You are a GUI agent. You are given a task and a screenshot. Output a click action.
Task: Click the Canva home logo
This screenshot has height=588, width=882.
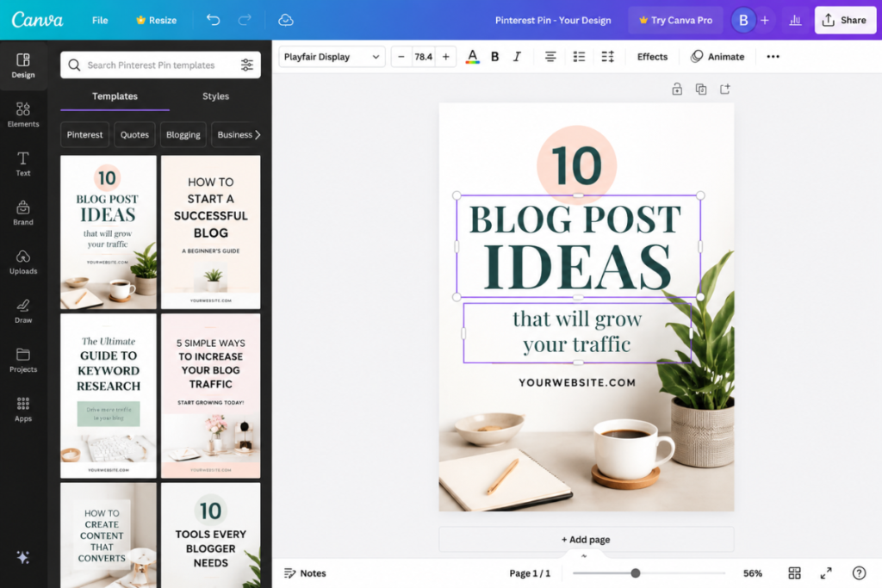(37, 20)
